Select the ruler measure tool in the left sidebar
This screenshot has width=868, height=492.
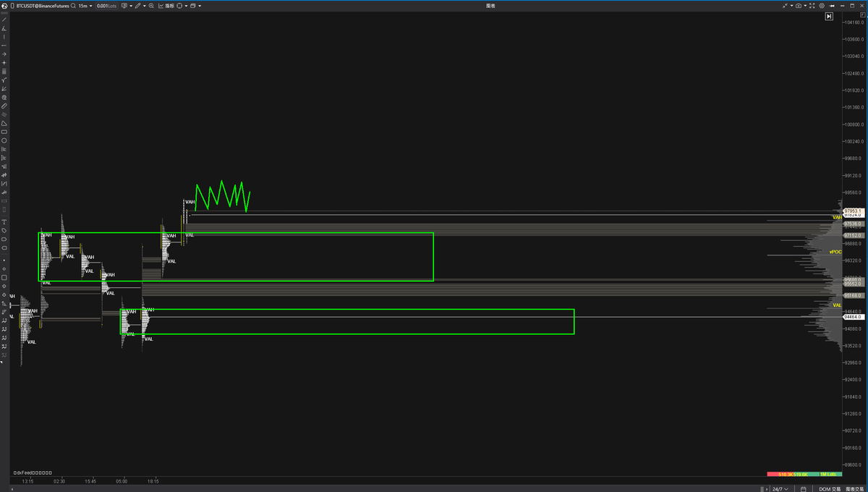[x=4, y=106]
